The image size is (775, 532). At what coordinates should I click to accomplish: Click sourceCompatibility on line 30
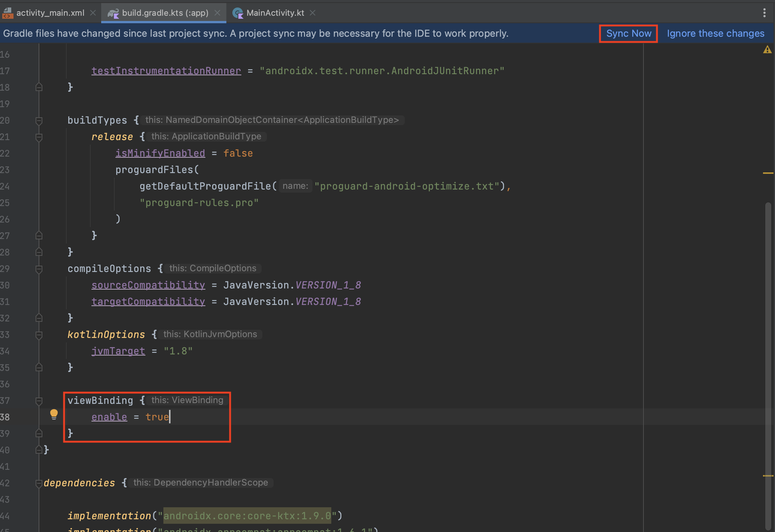tap(148, 285)
